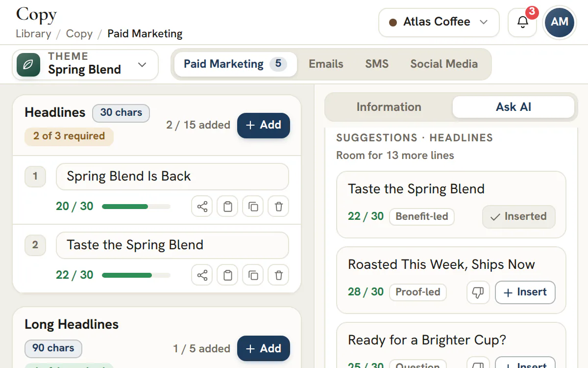The image size is (588, 368).
Task: Click clipboard icon for Taste the Spring Blend row
Action: 228,275
